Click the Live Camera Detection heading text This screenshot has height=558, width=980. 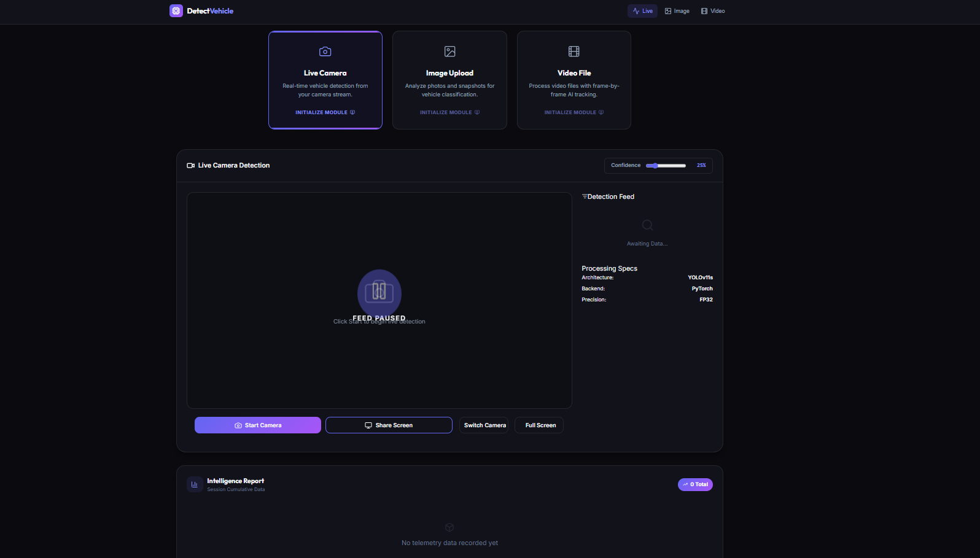pos(234,166)
